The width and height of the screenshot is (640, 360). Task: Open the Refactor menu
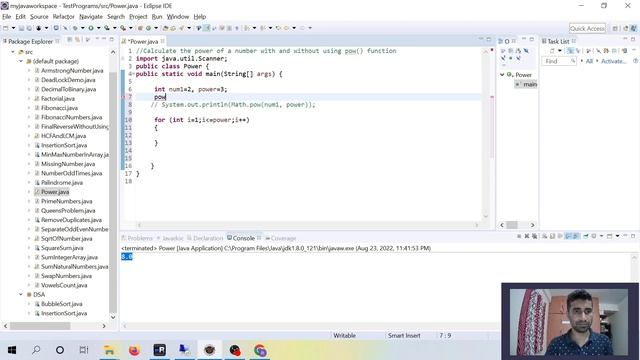coord(63,17)
